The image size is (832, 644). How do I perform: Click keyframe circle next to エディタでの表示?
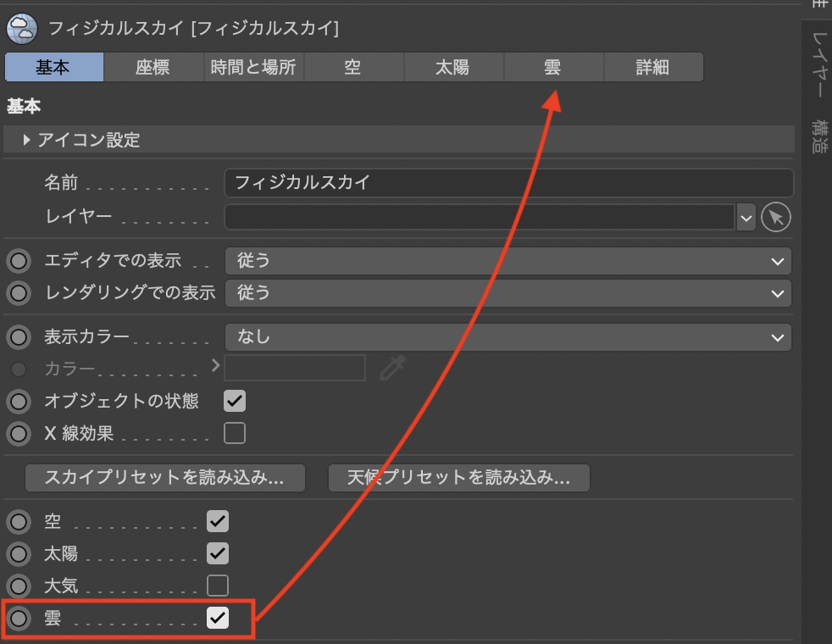(19, 261)
